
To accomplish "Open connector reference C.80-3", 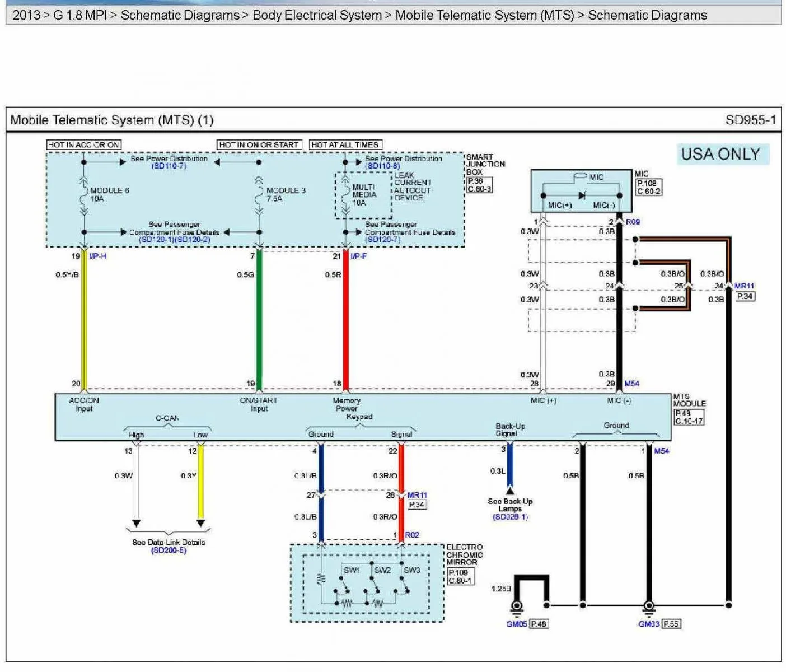I will pos(480,189).
